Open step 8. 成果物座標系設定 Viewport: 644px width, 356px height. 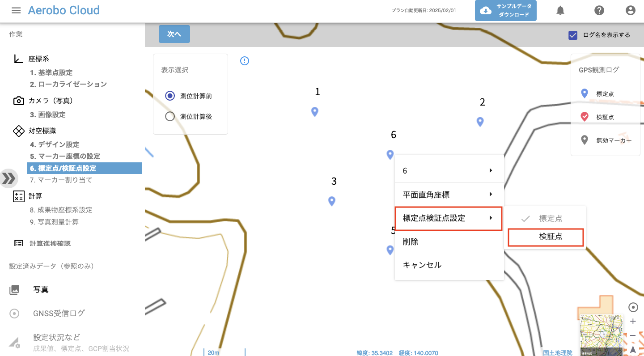click(x=61, y=210)
